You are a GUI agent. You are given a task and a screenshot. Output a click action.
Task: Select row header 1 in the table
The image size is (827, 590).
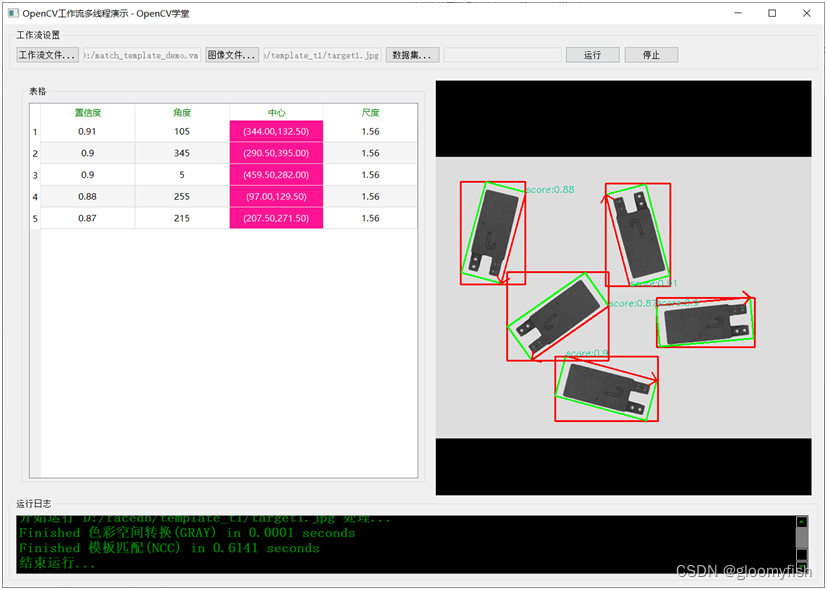[x=35, y=132]
